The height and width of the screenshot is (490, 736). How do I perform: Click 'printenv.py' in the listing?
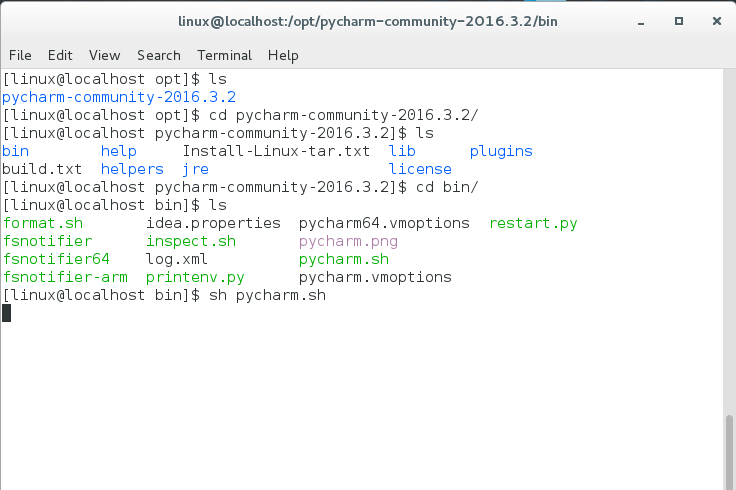tap(195, 277)
